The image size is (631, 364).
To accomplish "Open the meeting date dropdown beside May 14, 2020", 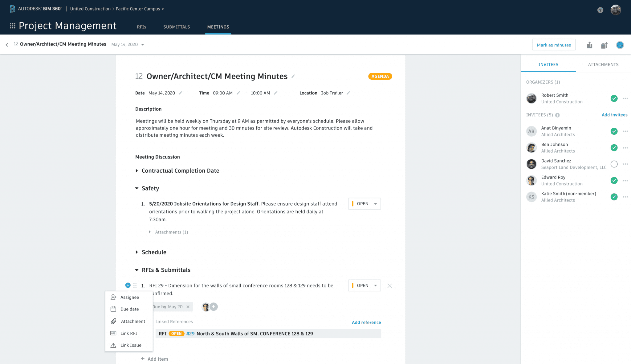I will click(143, 44).
